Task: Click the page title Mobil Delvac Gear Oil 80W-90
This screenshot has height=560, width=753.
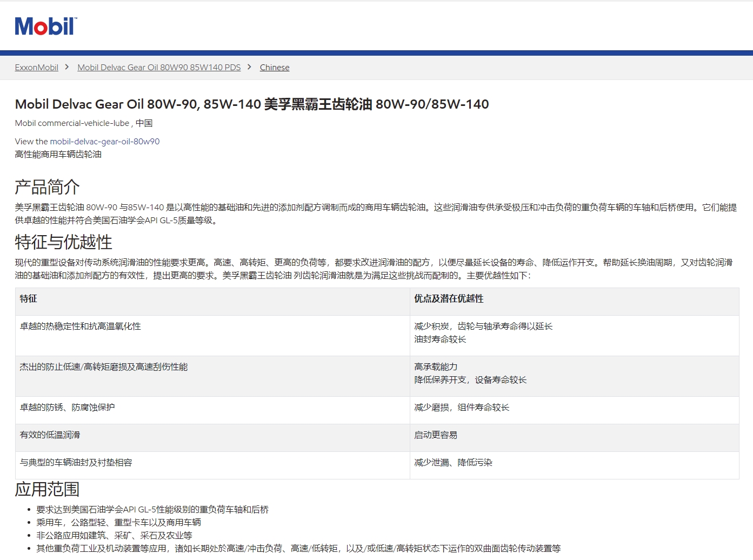Action: point(252,104)
